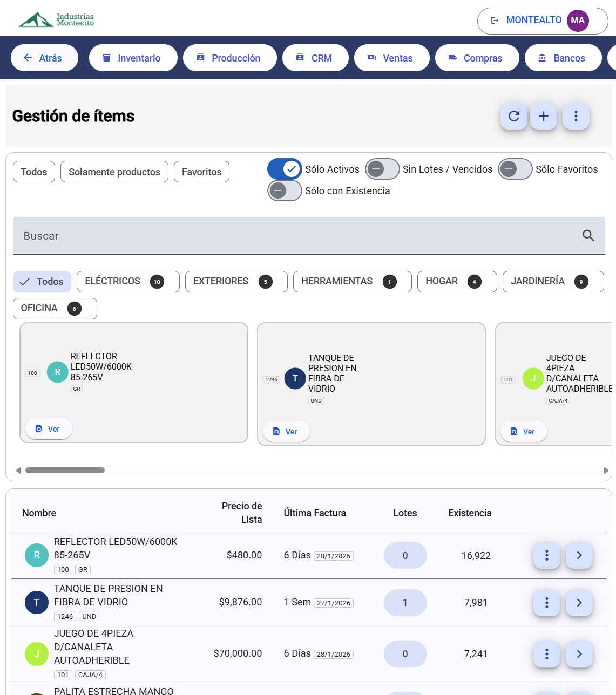Open the Ventas module icon
Screen dimensions: 616x695
[x=370, y=58]
